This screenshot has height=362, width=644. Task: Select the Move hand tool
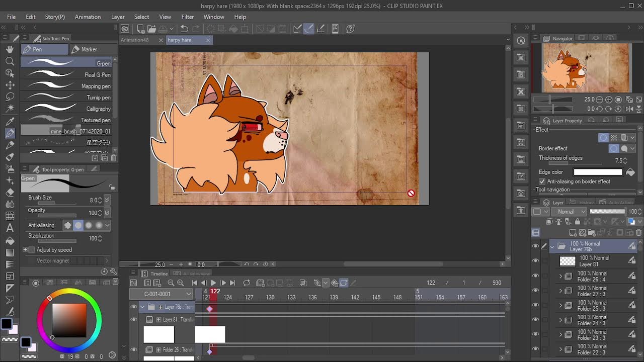coord(10,49)
